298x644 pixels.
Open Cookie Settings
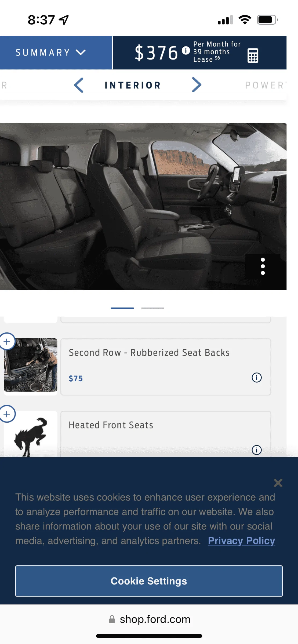[149, 581]
